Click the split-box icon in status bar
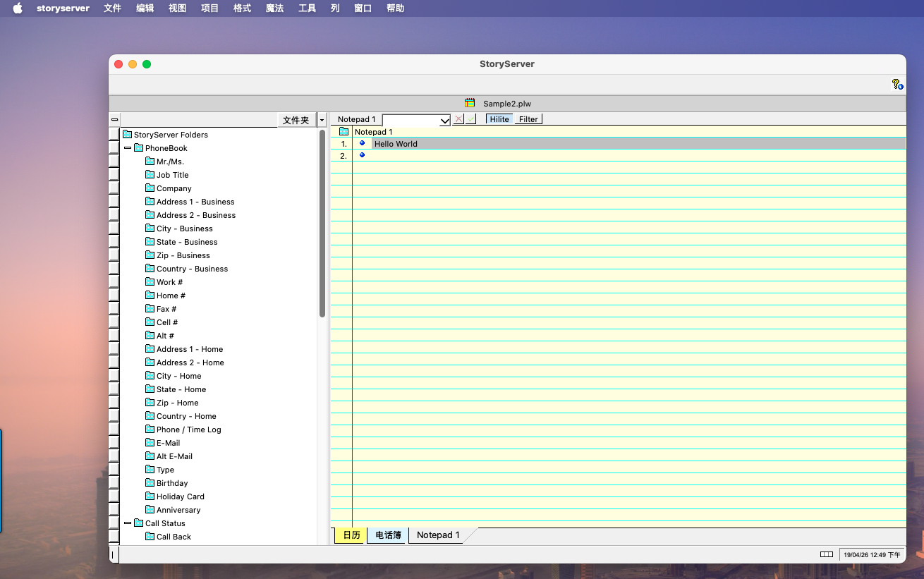 tap(827, 554)
